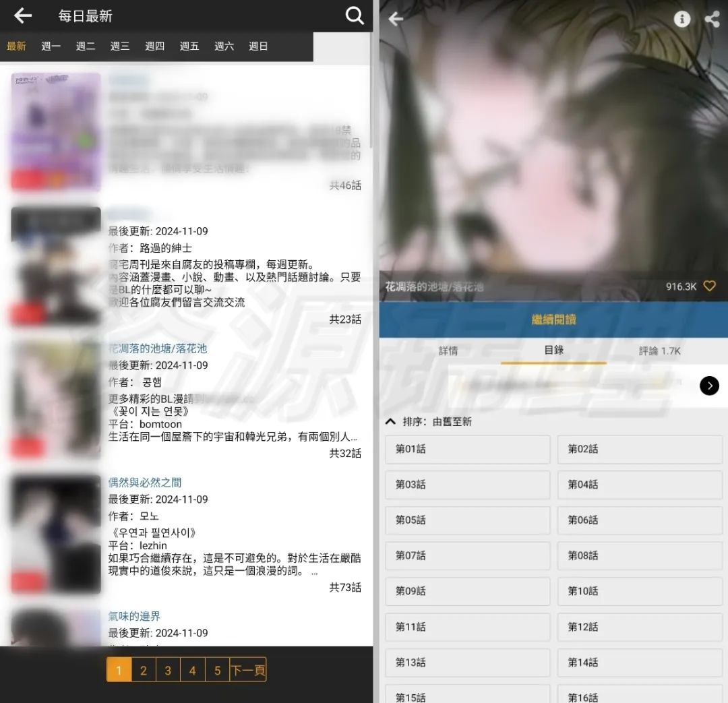Open the title link 氣味的邊界
This screenshot has height=703, width=728.
pyautogui.click(x=134, y=616)
